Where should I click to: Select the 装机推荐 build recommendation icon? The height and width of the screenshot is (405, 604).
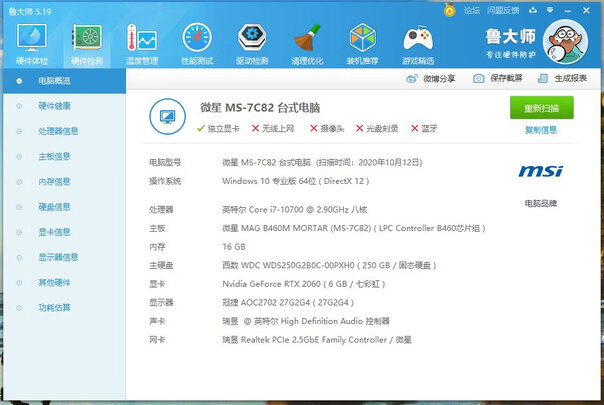(x=362, y=42)
